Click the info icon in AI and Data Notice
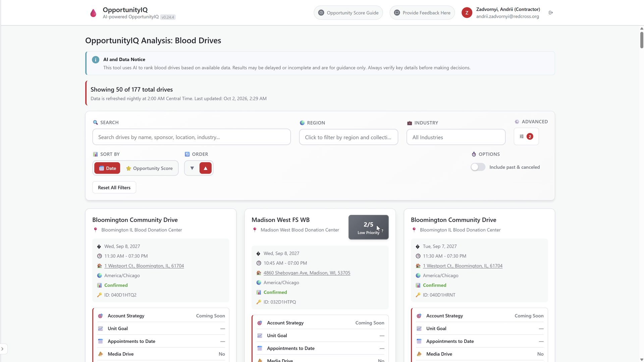The width and height of the screenshot is (644, 362). (x=96, y=60)
